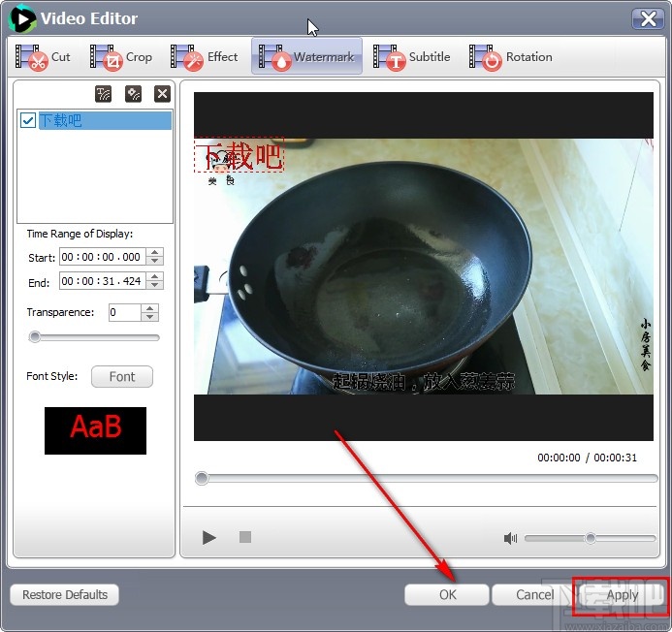The width and height of the screenshot is (672, 632).
Task: Close the Video Editor window
Action: point(649,18)
